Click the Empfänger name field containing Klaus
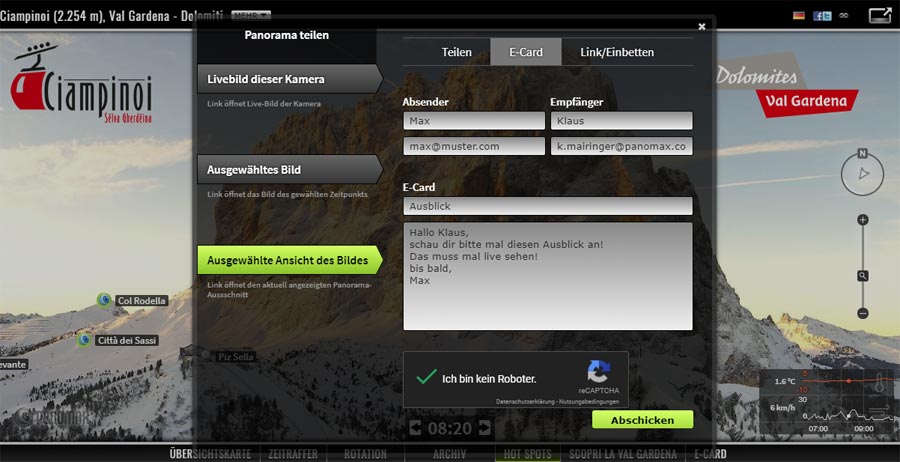This screenshot has width=900, height=462. click(x=622, y=121)
